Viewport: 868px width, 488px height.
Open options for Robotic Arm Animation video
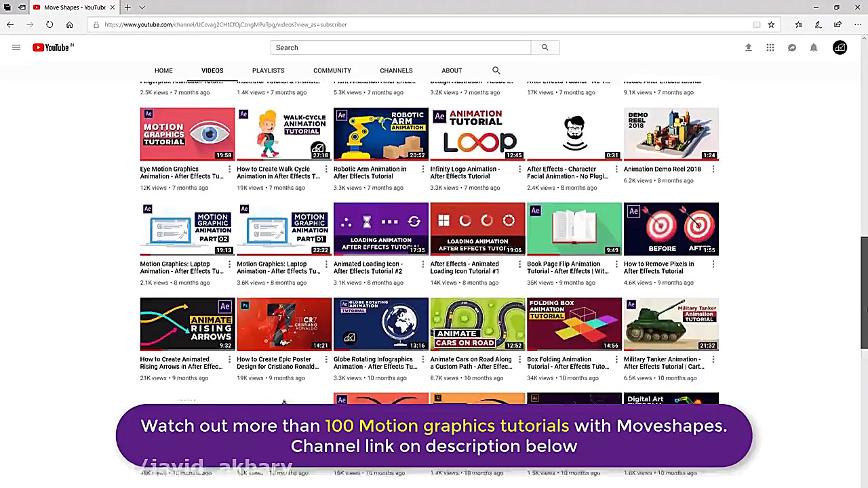point(422,169)
